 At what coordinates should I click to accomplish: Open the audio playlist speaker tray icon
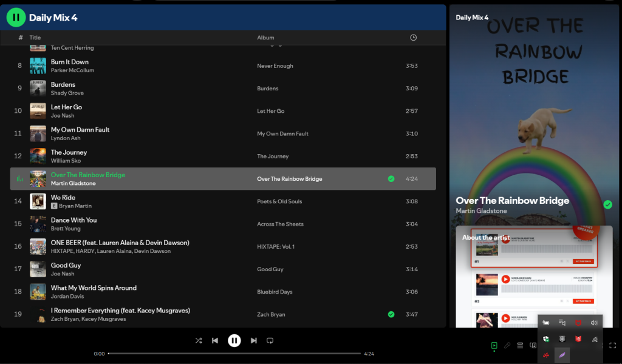[x=562, y=323]
